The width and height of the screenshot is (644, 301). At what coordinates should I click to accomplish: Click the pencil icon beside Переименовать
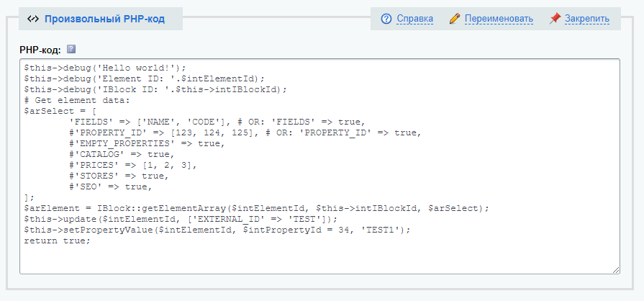[x=454, y=19]
